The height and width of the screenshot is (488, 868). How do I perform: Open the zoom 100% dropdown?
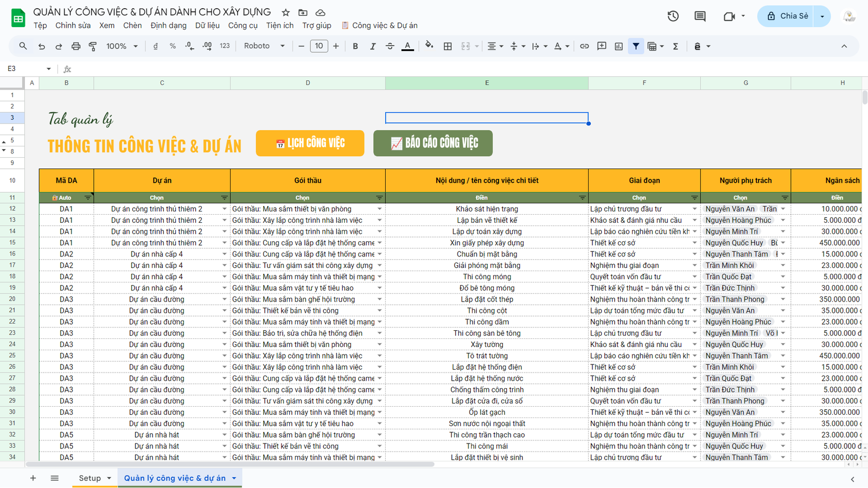pos(122,47)
